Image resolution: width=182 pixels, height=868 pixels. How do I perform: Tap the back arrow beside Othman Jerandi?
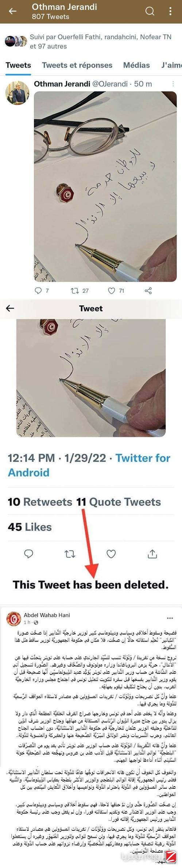(13, 11)
